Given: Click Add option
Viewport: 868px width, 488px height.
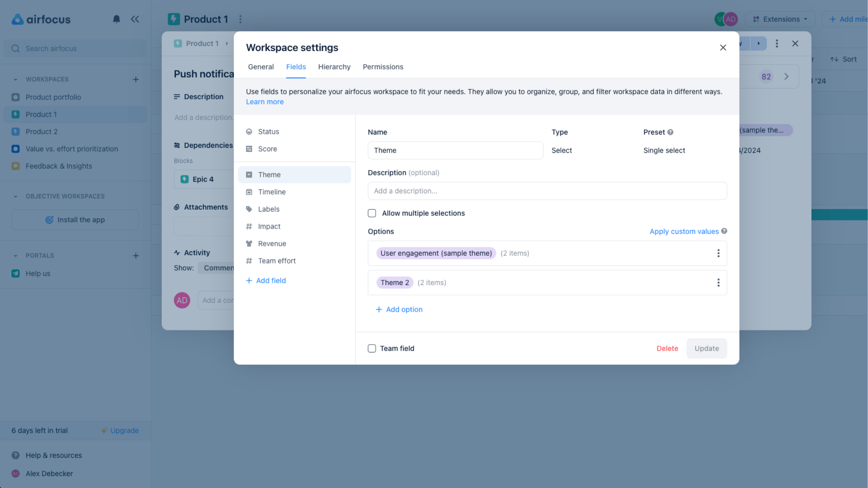Looking at the screenshot, I should (399, 309).
